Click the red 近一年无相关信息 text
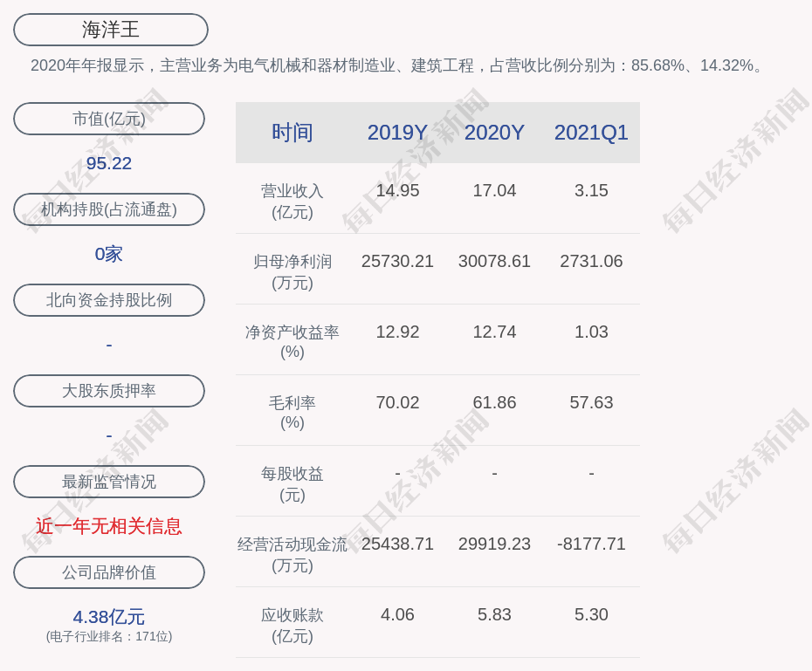This screenshot has height=671, width=812. pos(109,526)
